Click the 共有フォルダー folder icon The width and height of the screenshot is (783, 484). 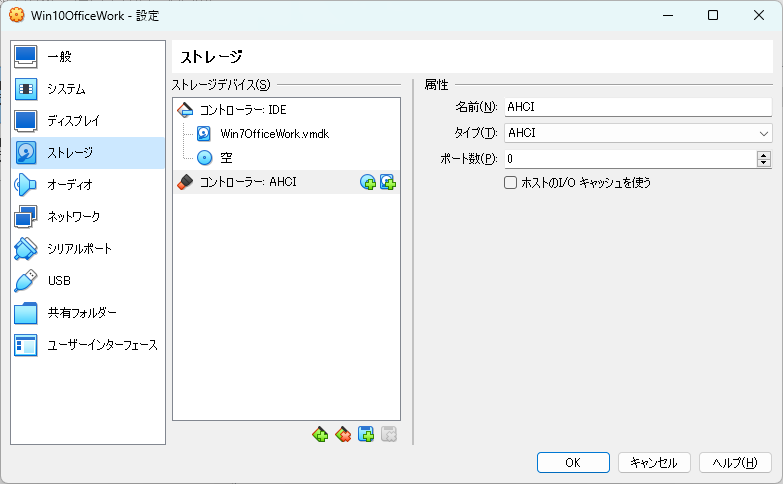coord(25,313)
